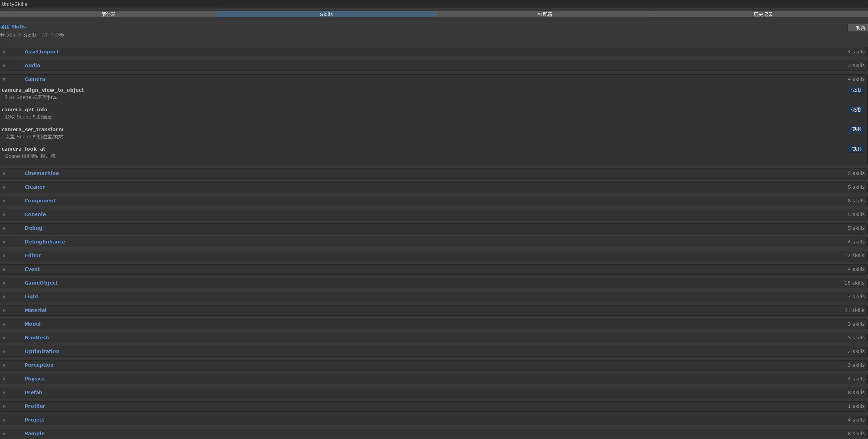Expand the AssetImport category triangle
The width and height of the screenshot is (868, 439).
[x=4, y=52]
